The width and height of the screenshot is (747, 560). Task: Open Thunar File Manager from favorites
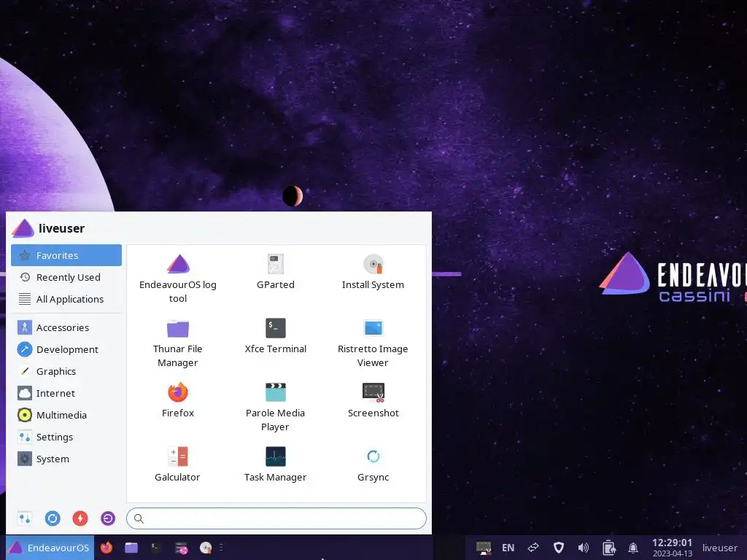tap(178, 343)
